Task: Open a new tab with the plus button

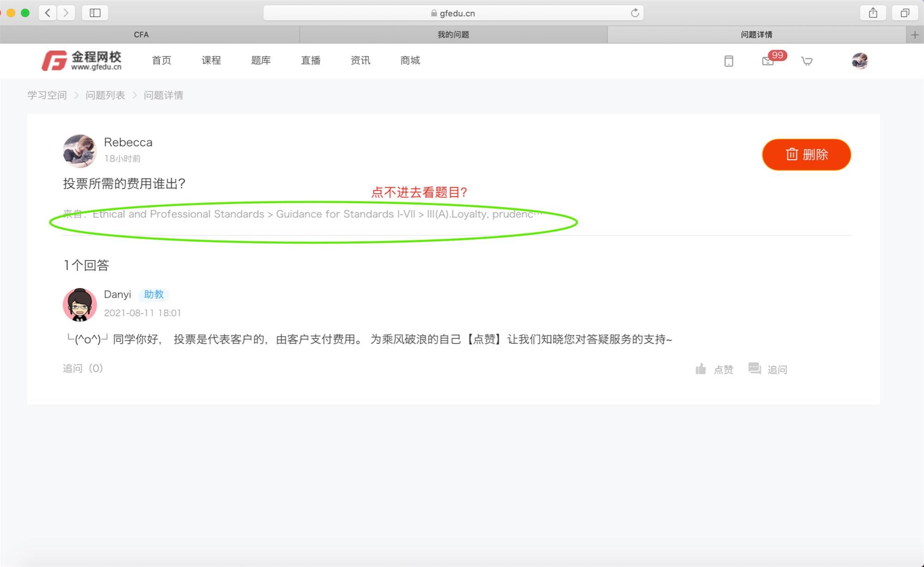Action: click(x=915, y=35)
